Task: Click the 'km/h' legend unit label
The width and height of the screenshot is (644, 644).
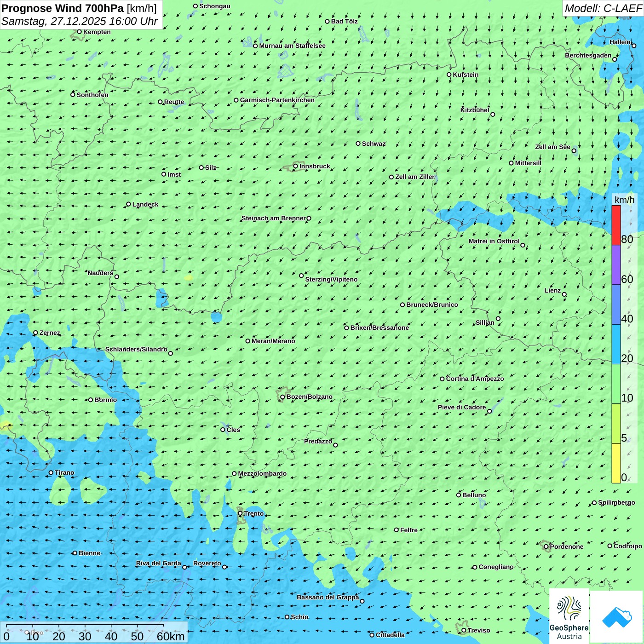Action: tap(624, 199)
